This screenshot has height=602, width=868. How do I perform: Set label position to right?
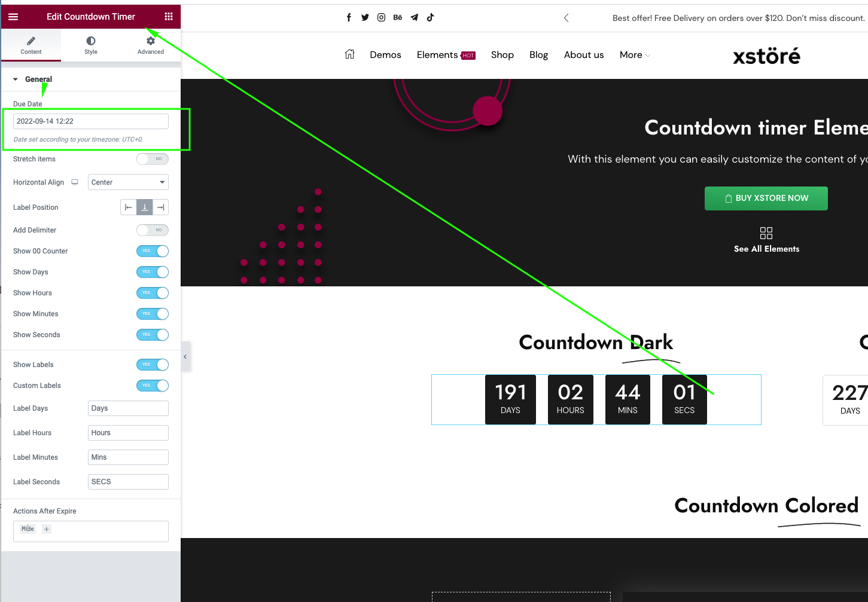[x=160, y=207]
